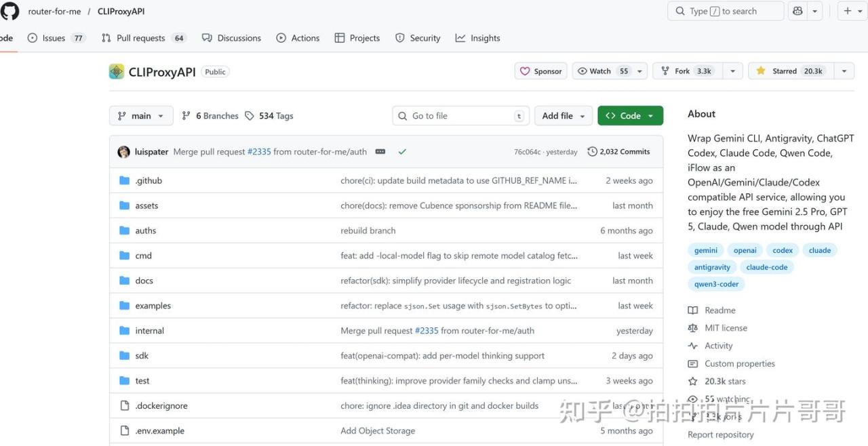
Task: Click the CLIProxyAPI repository avatar icon
Action: coord(117,72)
